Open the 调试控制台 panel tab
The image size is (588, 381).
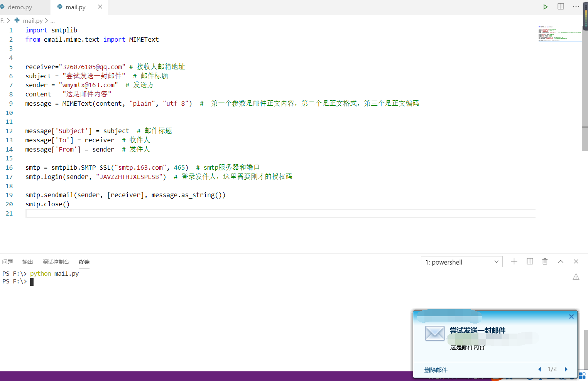click(56, 262)
